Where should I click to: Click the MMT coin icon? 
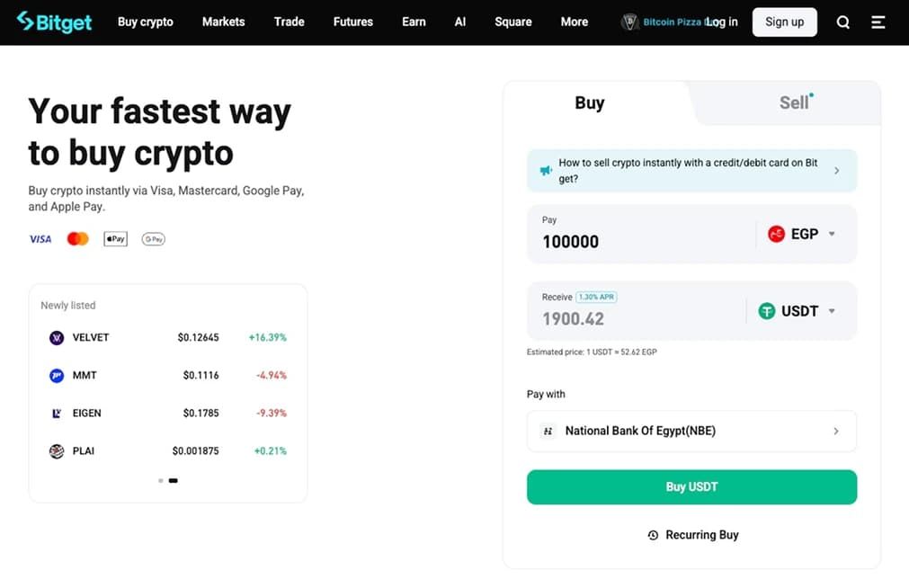[x=57, y=376]
